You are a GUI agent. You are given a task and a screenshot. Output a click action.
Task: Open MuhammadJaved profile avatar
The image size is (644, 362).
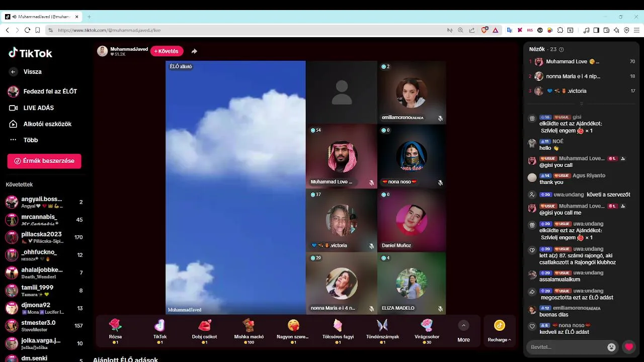103,51
